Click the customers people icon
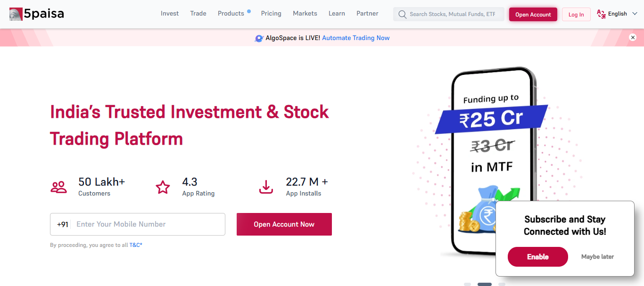 pos(59,187)
